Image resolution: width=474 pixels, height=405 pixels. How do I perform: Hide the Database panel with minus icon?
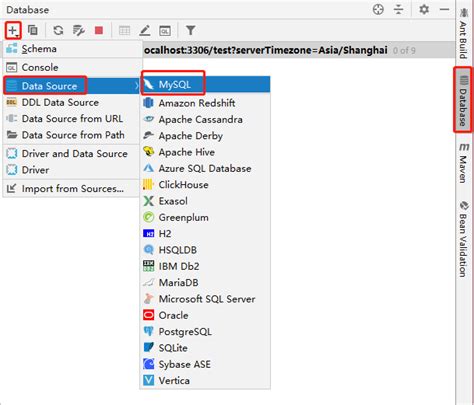coord(444,9)
